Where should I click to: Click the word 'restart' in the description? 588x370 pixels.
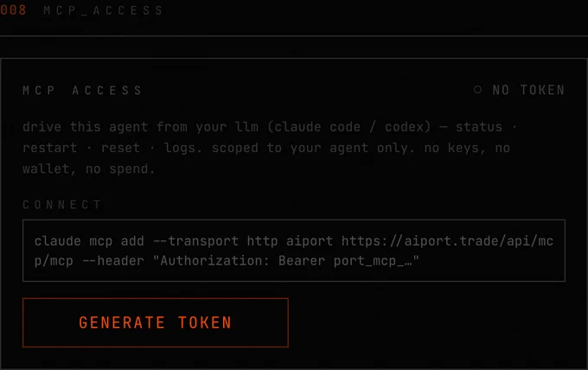(x=50, y=148)
